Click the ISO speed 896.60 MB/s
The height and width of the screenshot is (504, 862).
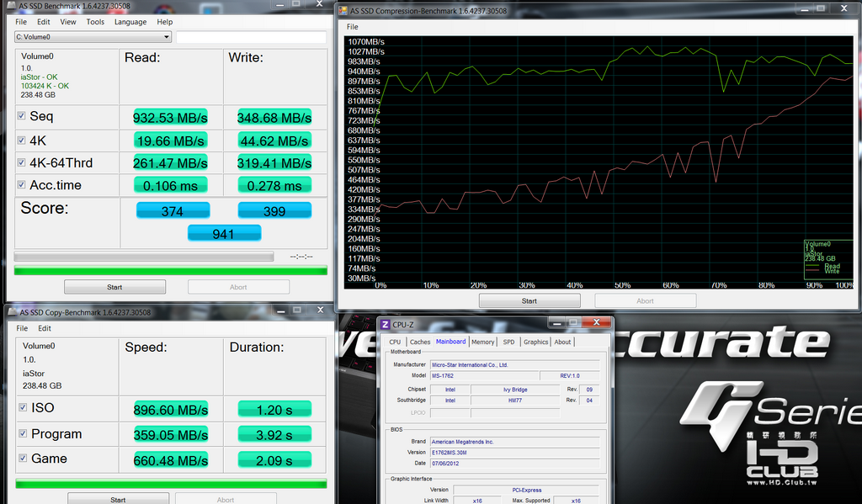pos(171,410)
